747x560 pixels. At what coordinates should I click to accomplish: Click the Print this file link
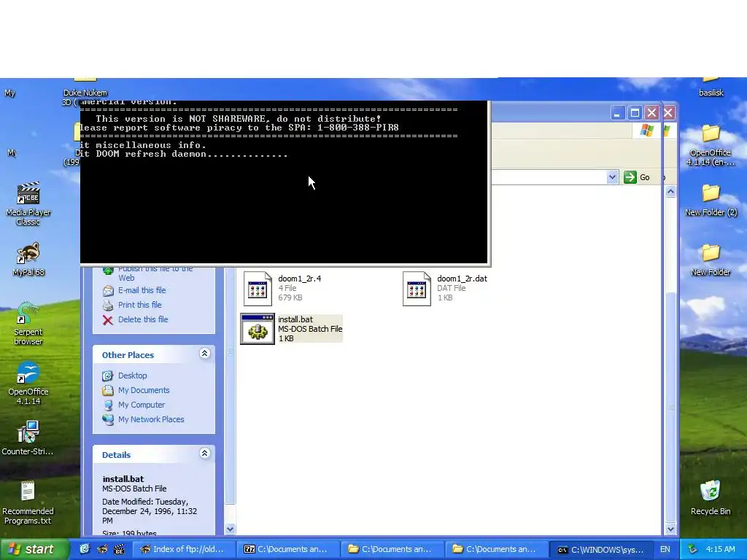139,305
